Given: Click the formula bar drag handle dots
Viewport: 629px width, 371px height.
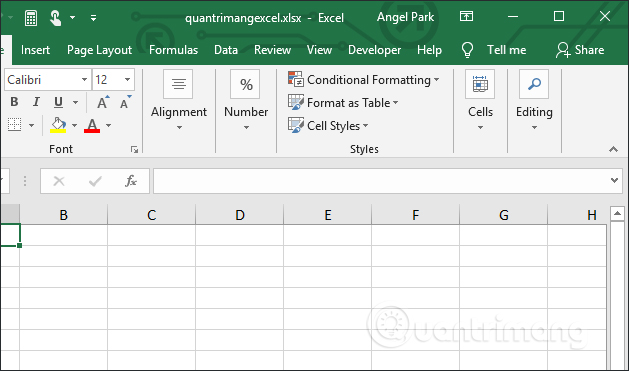Looking at the screenshot, I should pos(25,181).
